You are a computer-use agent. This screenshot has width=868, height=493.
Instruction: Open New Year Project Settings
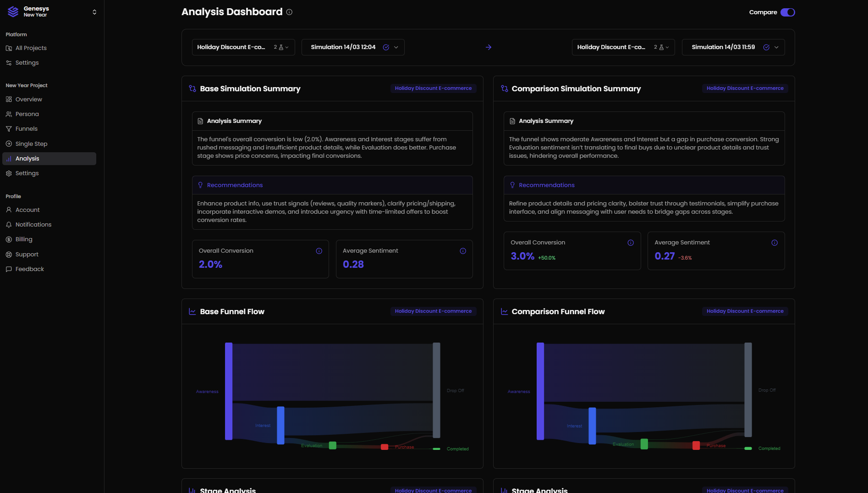pos(49,173)
